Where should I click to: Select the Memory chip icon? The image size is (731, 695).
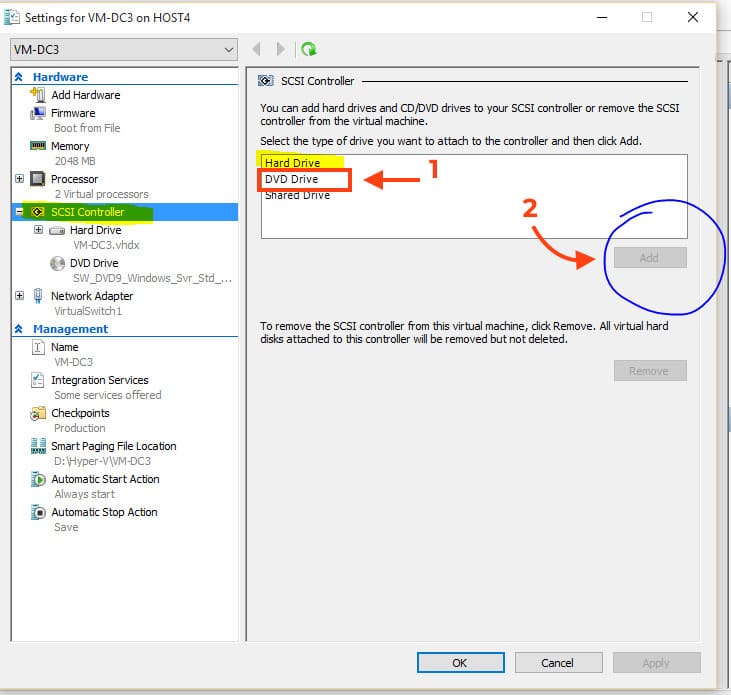[x=38, y=146]
